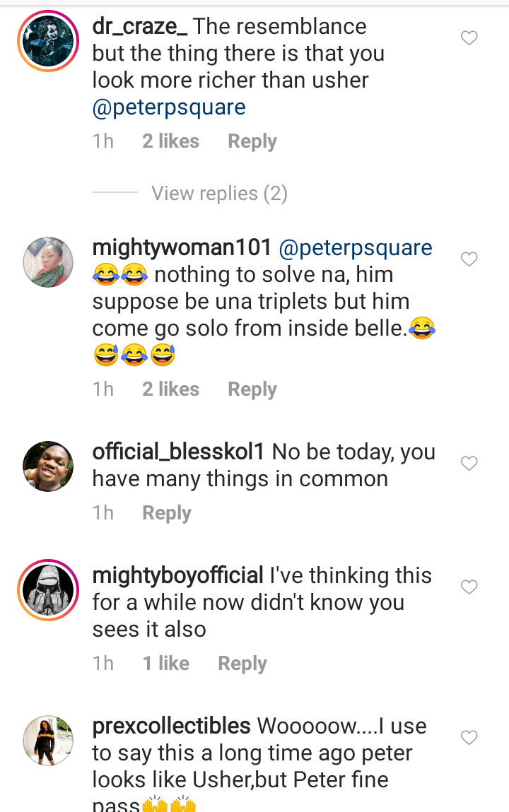Reply to dr_craze_'s comment
Viewport: 509px width, 812px height.
click(252, 141)
